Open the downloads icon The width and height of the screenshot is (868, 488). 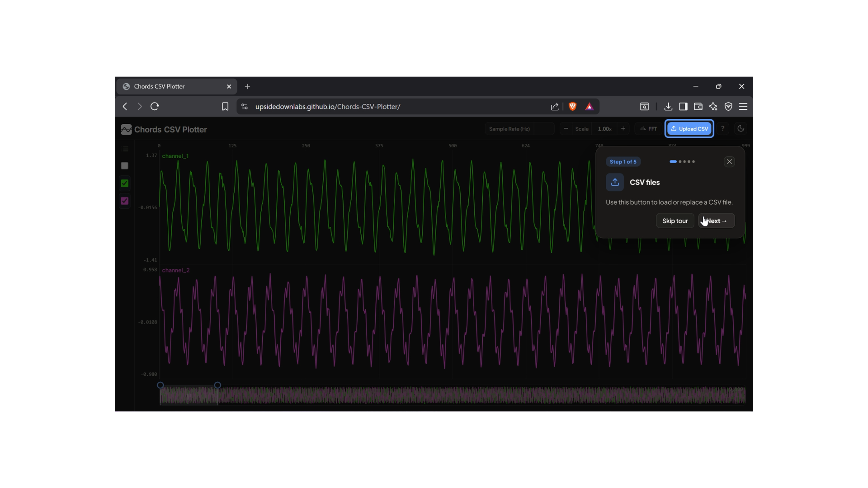click(x=668, y=107)
